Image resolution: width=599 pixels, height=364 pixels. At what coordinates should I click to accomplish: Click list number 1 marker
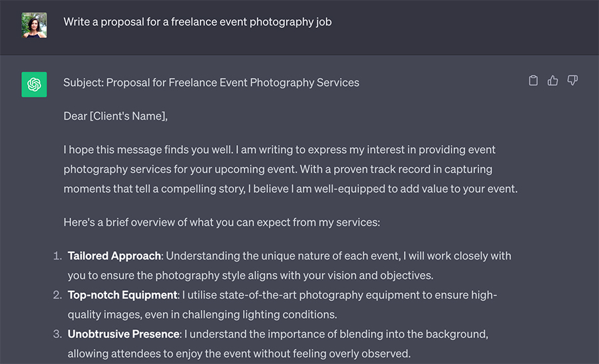click(x=58, y=256)
